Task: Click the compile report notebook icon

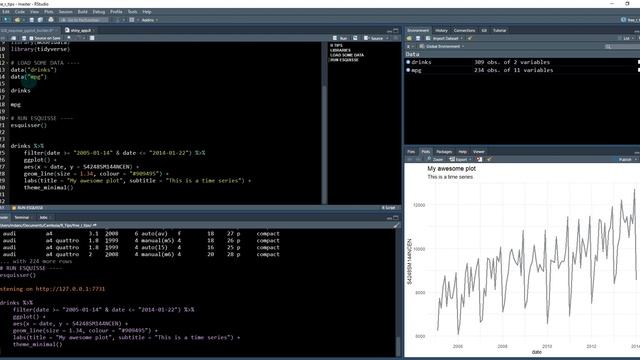Action: (x=92, y=38)
